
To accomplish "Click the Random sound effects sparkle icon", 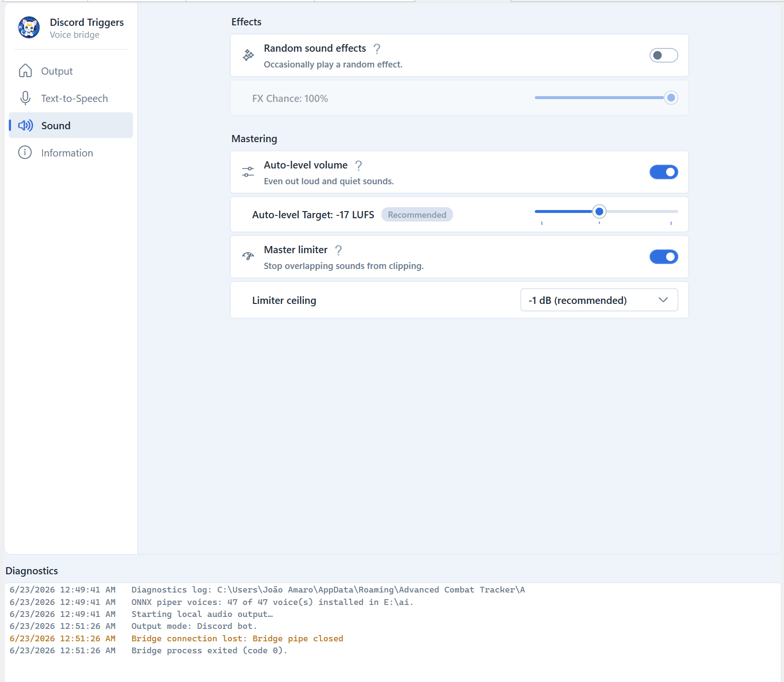I will coord(248,55).
